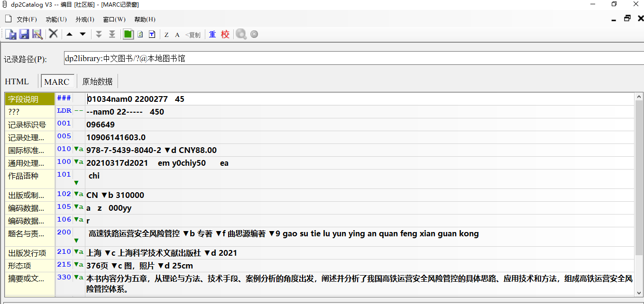Click the 376页 physical description content
Image resolution: width=644 pixels, height=304 pixels.
click(98, 266)
